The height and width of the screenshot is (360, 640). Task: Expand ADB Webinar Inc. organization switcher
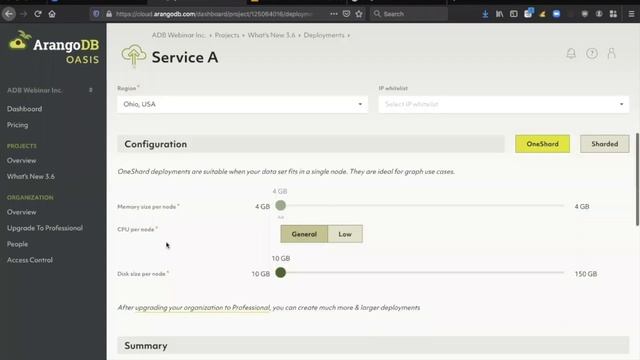50,90
